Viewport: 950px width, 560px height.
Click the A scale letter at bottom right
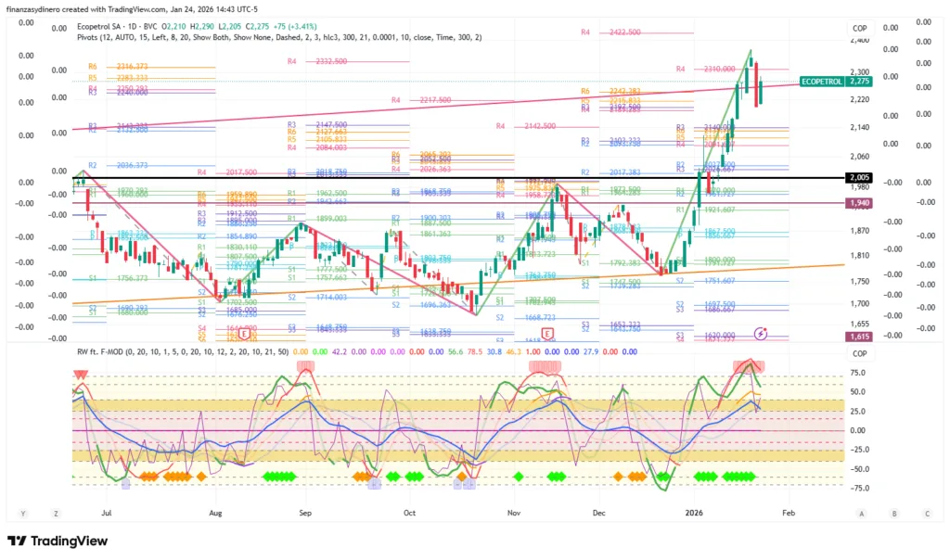(x=862, y=513)
